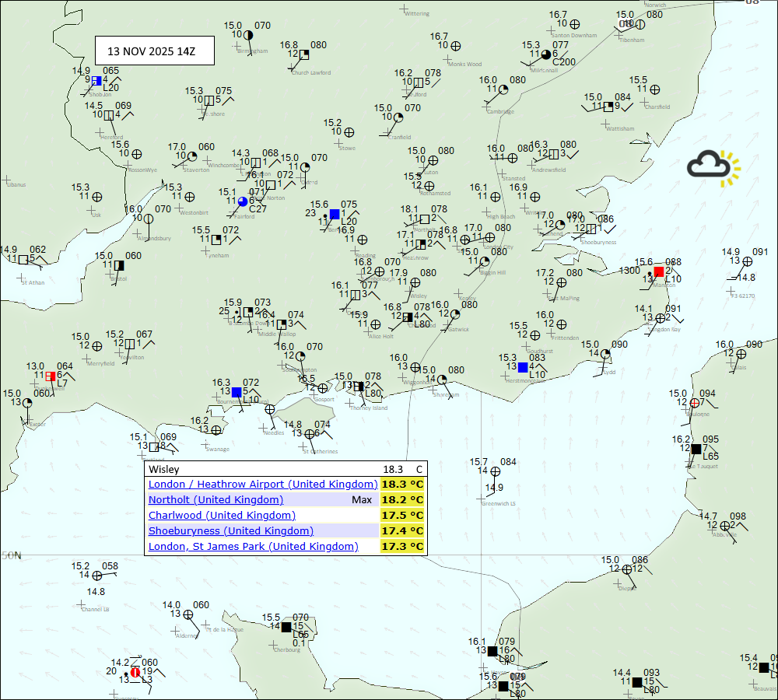Click the black Le Touquet station square
This screenshot has height=700, width=778.
point(696,449)
